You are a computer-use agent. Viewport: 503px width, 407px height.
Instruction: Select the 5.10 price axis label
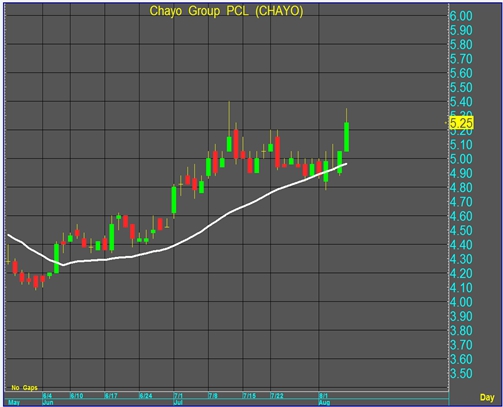[x=461, y=145]
